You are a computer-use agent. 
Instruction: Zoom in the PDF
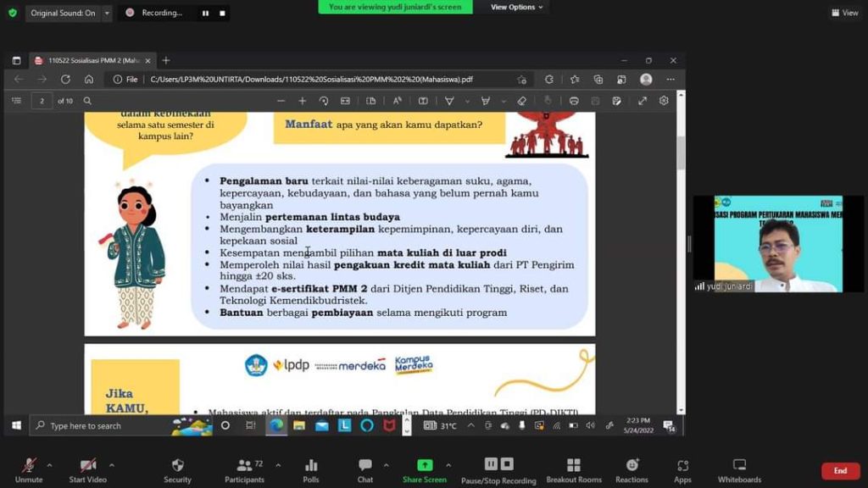click(303, 101)
